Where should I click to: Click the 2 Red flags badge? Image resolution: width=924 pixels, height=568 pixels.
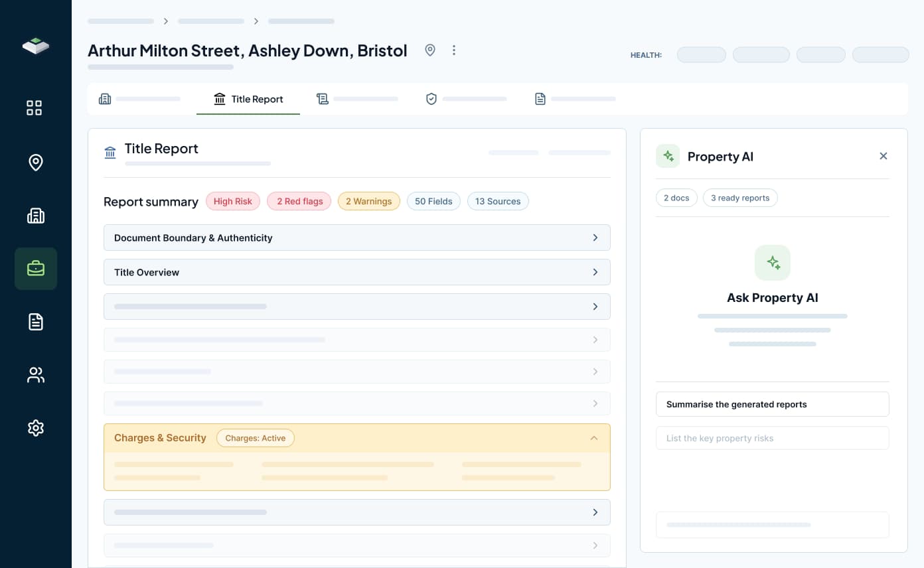[x=299, y=201]
